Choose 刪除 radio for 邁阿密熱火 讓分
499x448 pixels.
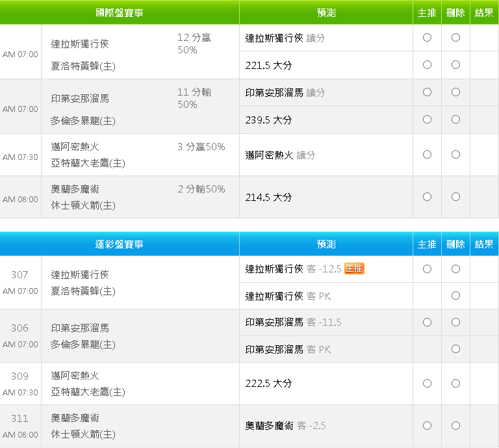(455, 155)
